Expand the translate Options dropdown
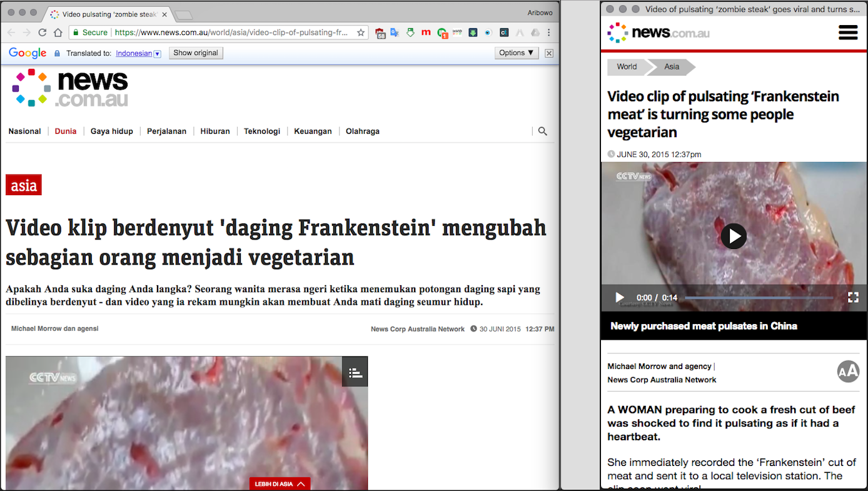The width and height of the screenshot is (868, 491). click(x=517, y=53)
